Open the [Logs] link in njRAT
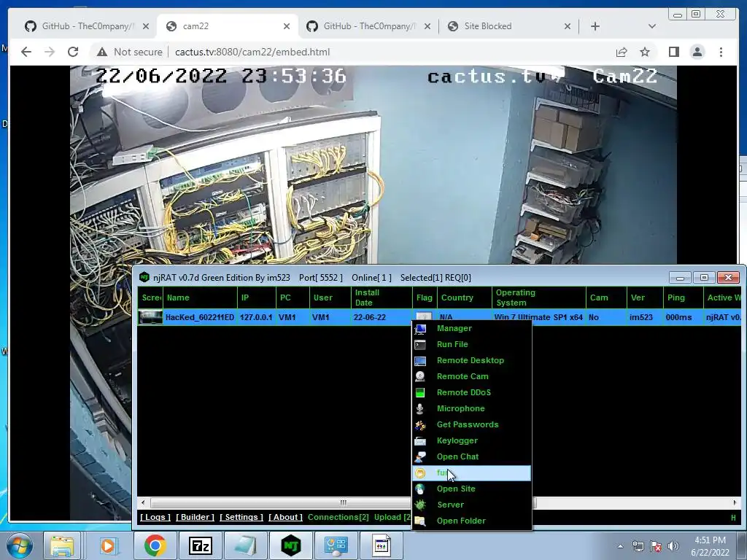Screen dimensions: 747x560 pos(155,517)
